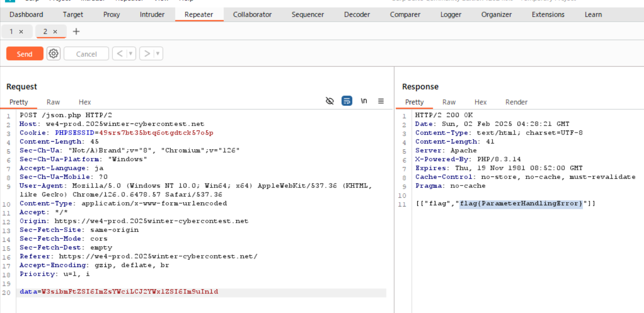Viewport: 644px width, 313px height.
Task: Open the Target tab
Action: click(x=73, y=15)
